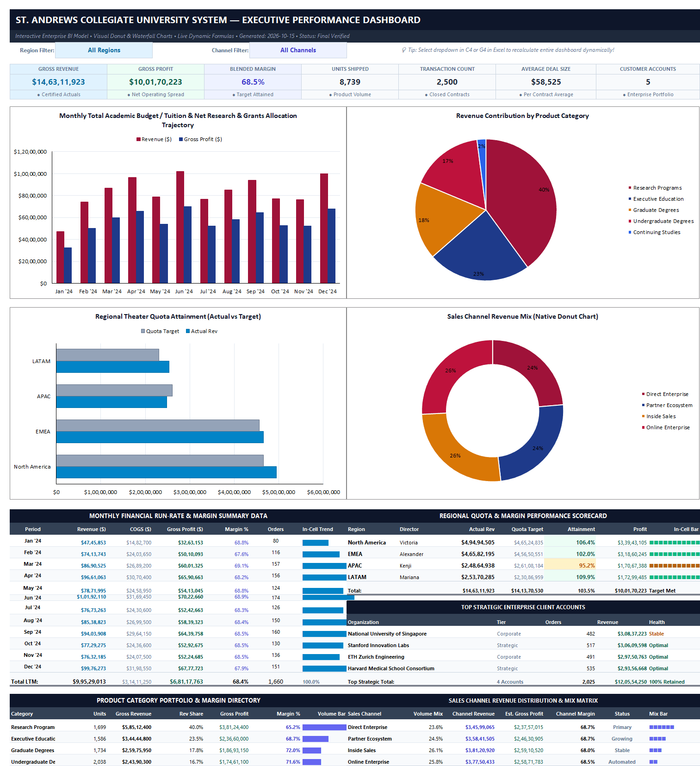Image resolution: width=700 pixels, height=766 pixels.
Task: Open the All Channels filter dropdown
Action: click(x=298, y=50)
